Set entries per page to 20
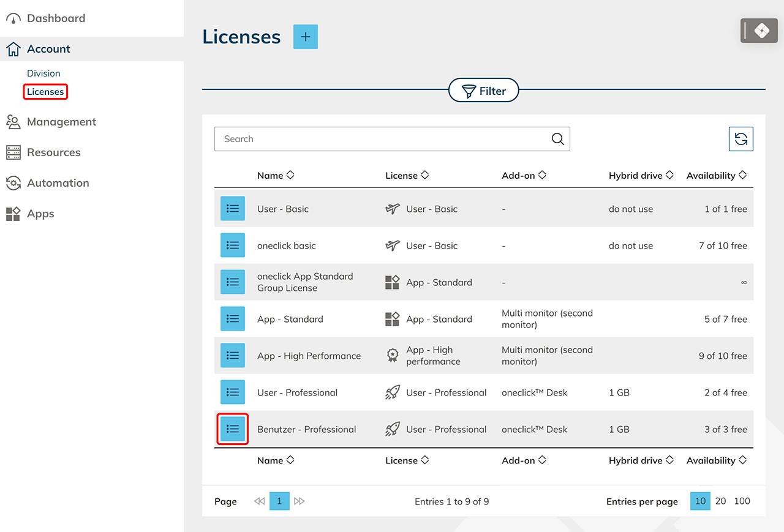Viewport: 784px width, 532px height. (721, 501)
